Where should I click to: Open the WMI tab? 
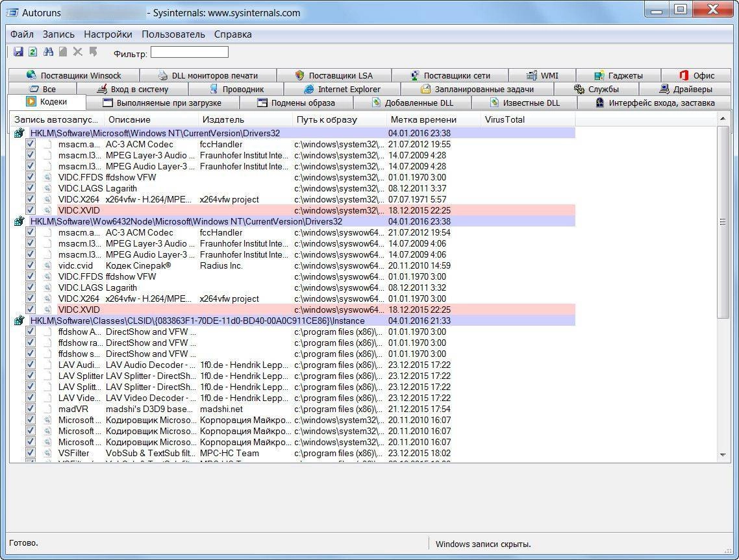[x=542, y=75]
